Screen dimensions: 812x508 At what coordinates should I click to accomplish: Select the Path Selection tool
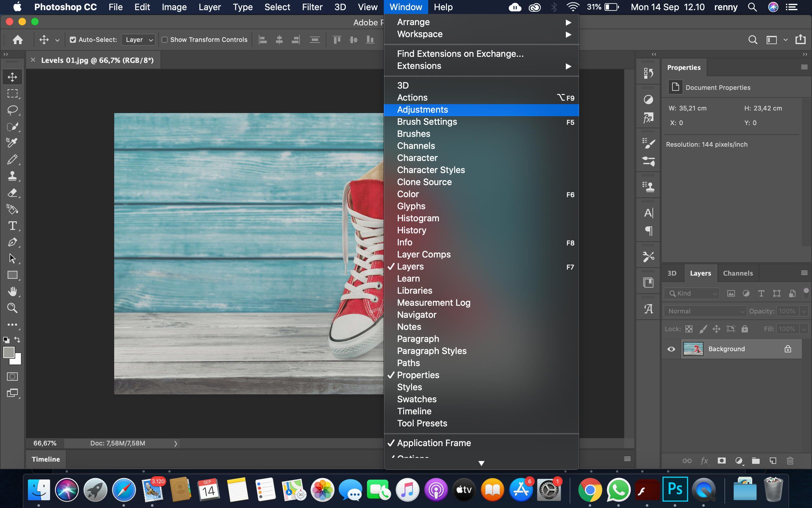pyautogui.click(x=12, y=258)
